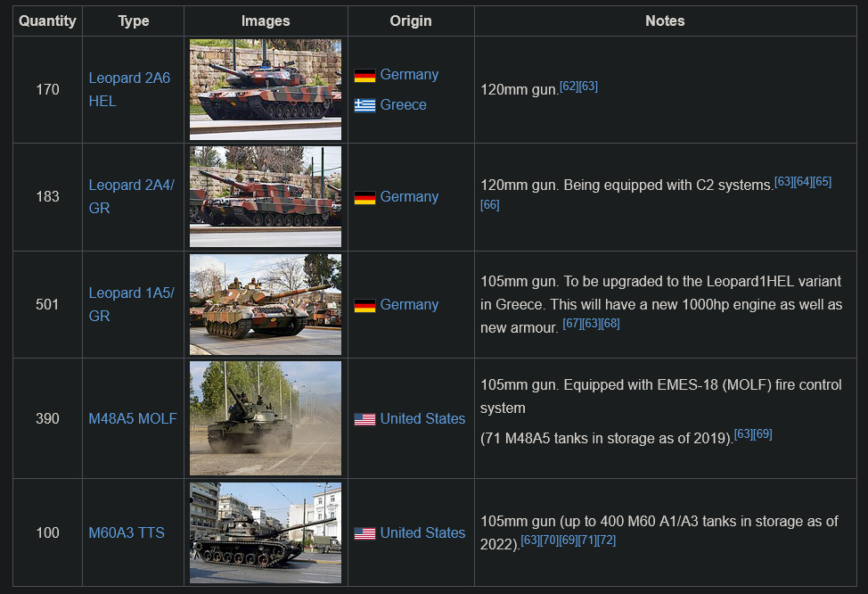Viewport: 868px width, 594px height.
Task: Open reference 66 in Leopard 2A4 notes
Action: 489,205
